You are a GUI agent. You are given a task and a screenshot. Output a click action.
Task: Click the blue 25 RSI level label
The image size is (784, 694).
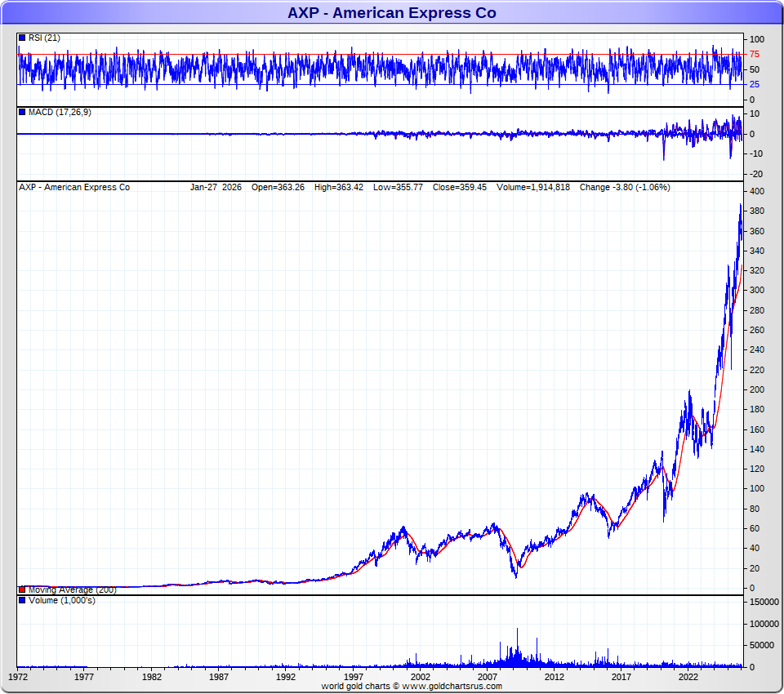coord(754,84)
